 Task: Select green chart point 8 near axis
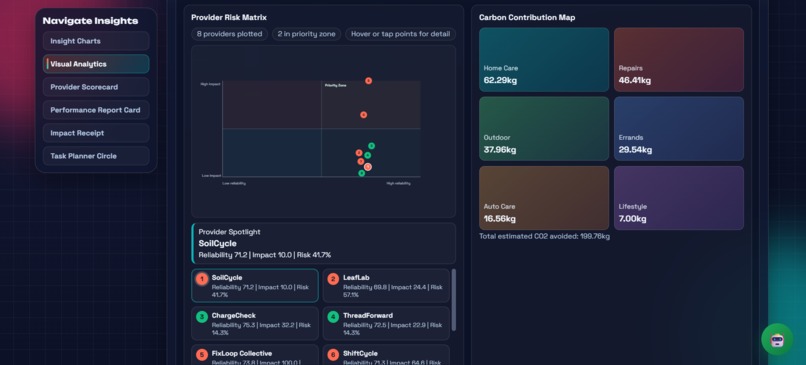click(x=361, y=173)
